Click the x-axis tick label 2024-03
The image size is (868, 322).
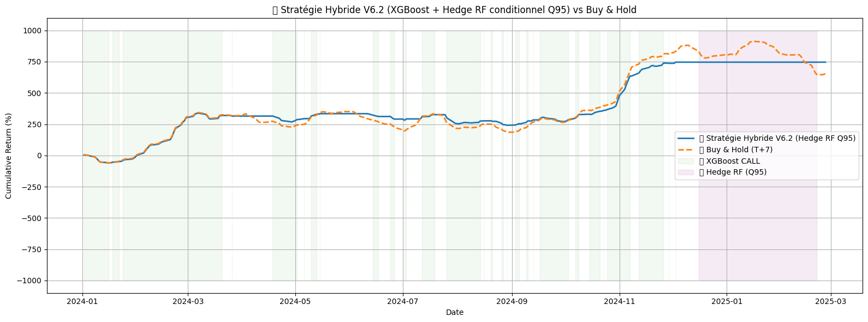click(x=188, y=302)
